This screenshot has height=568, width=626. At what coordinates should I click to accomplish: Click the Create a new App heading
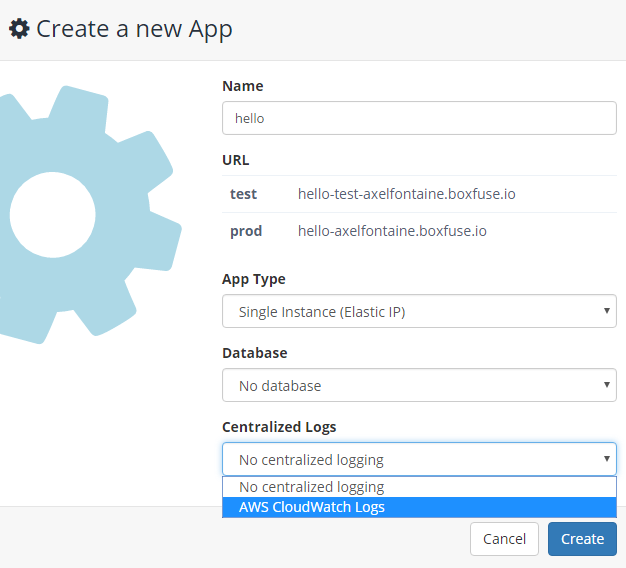(134, 29)
